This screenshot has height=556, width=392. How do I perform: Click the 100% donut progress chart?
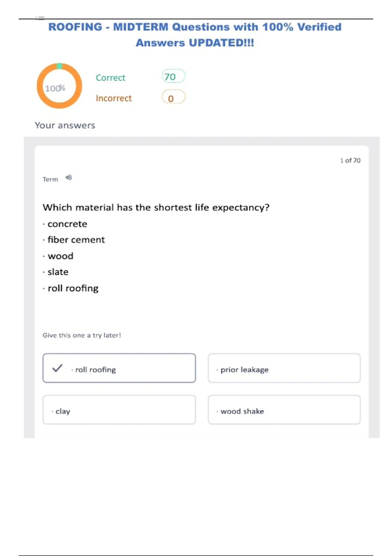(59, 86)
